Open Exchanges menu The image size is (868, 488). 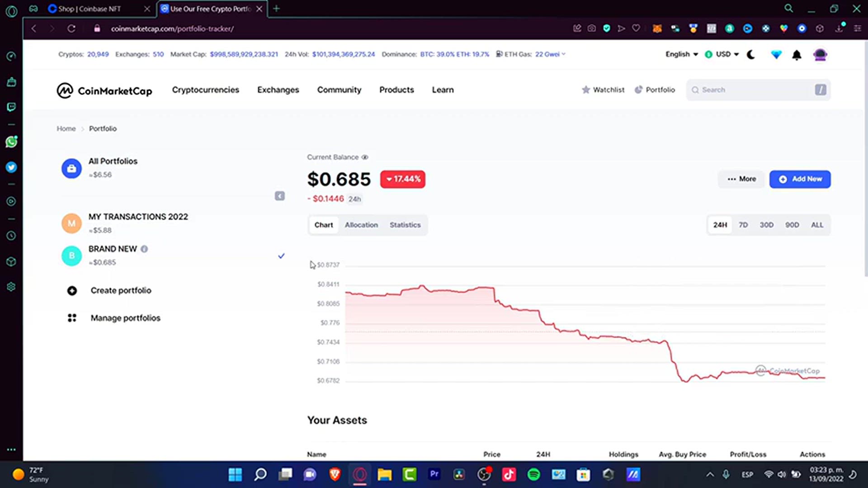[278, 90]
